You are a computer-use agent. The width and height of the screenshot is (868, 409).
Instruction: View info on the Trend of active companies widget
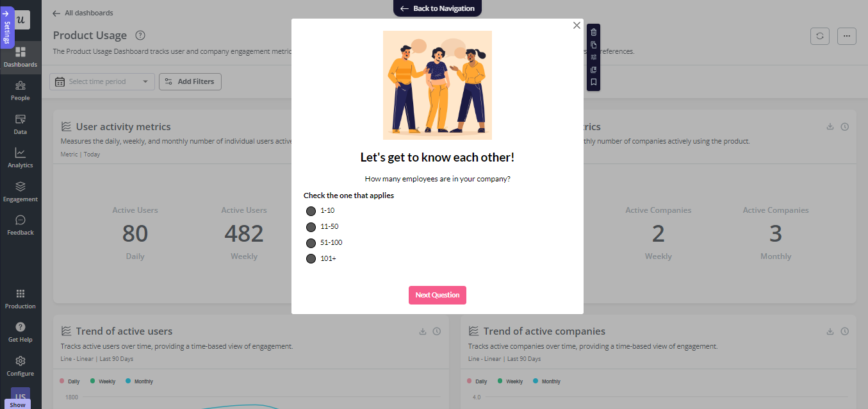click(x=845, y=331)
